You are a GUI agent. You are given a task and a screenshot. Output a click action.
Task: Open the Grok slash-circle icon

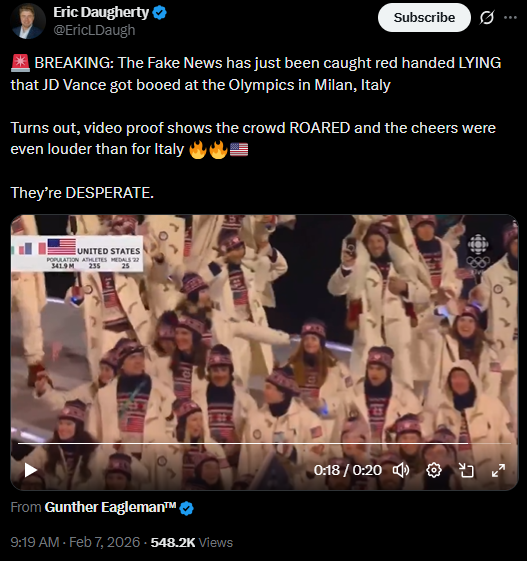[x=487, y=18]
